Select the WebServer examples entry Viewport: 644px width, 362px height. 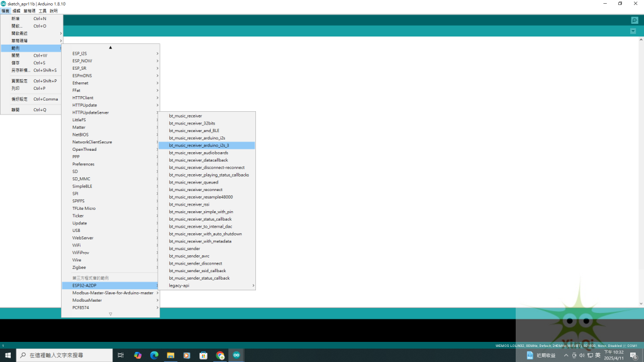[x=111, y=238]
